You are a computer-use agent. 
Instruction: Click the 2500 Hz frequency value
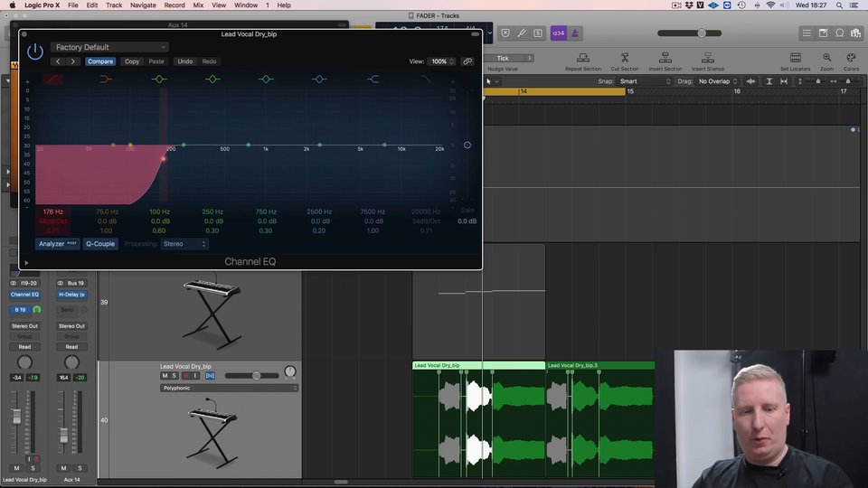pos(319,211)
